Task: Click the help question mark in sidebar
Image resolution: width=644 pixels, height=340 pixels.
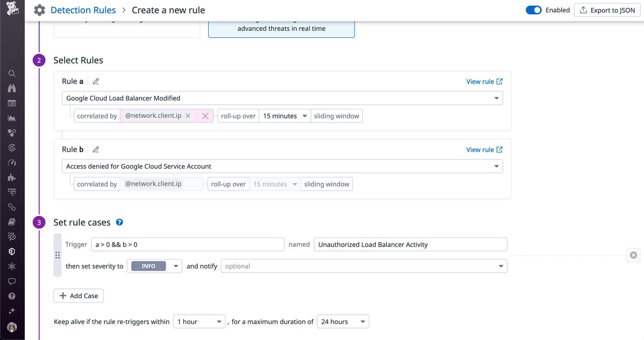Action: coord(12,296)
